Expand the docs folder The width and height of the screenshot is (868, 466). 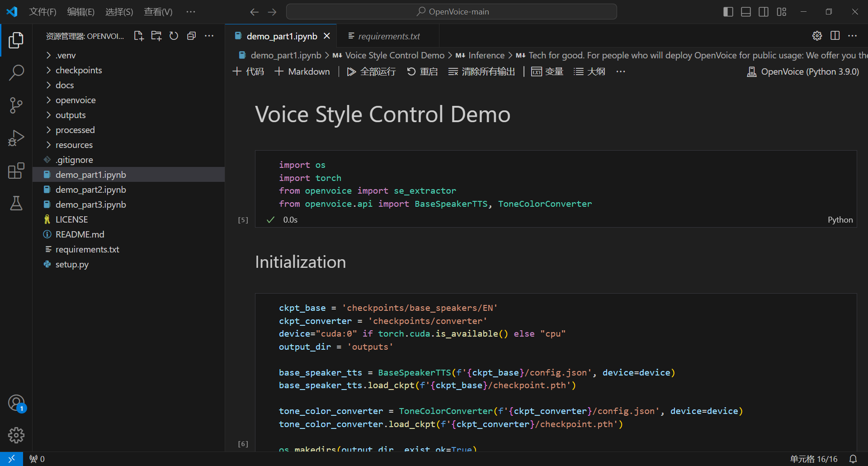pos(128,85)
